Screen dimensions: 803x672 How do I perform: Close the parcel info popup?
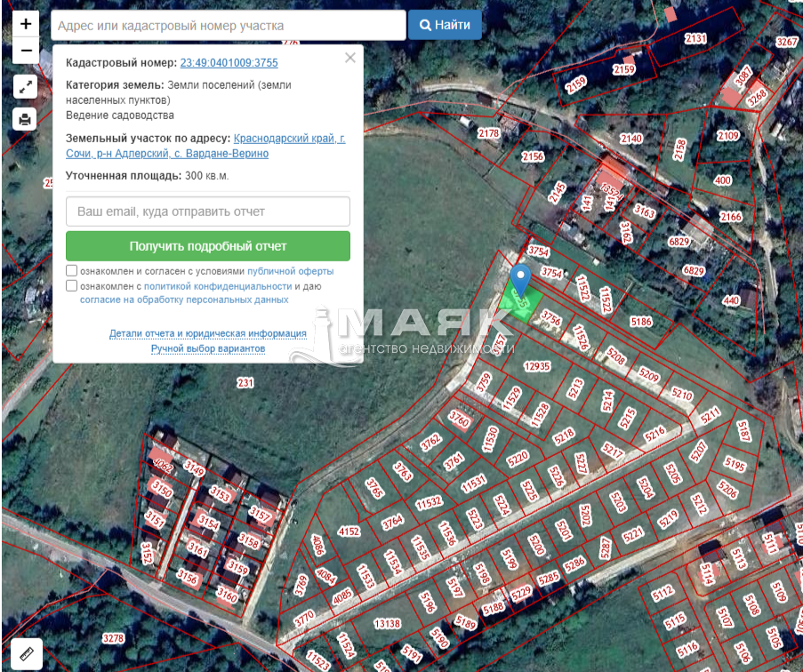(350, 58)
